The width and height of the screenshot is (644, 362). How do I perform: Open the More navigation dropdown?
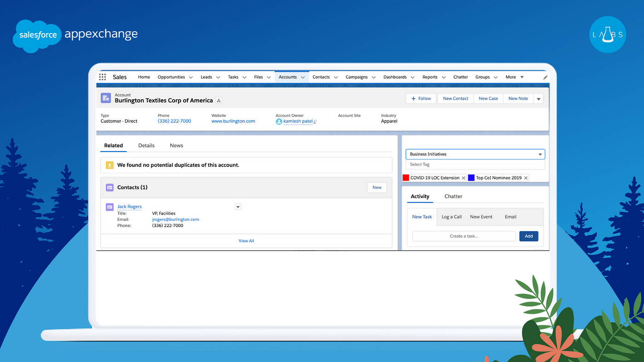pyautogui.click(x=514, y=77)
